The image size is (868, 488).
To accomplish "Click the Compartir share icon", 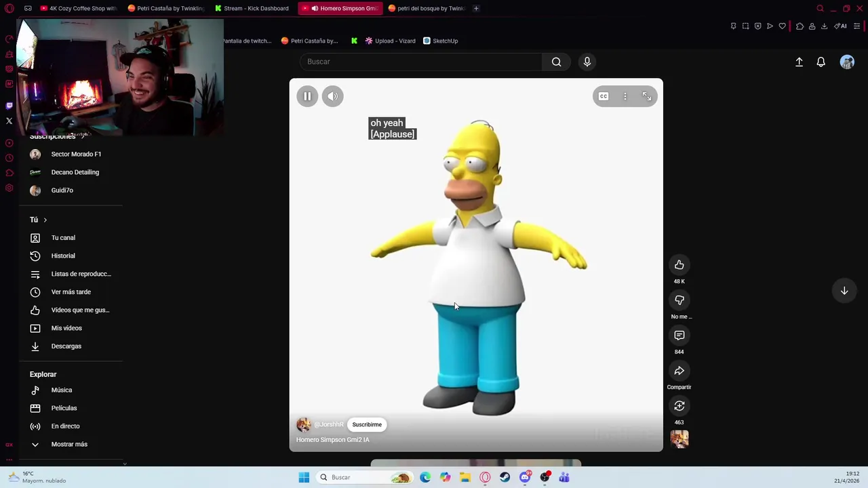I will (679, 370).
